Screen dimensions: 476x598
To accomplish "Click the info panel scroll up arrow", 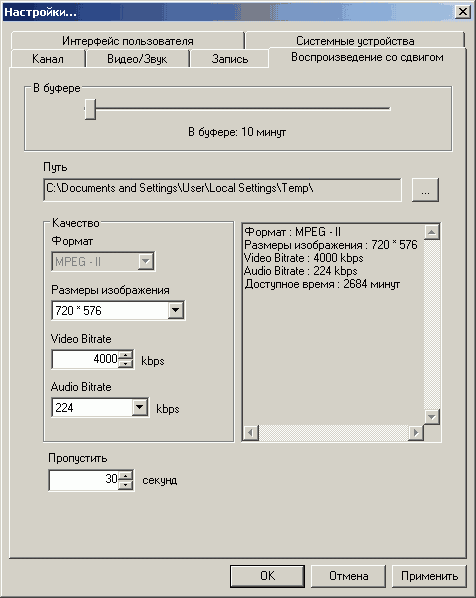I will 432,232.
